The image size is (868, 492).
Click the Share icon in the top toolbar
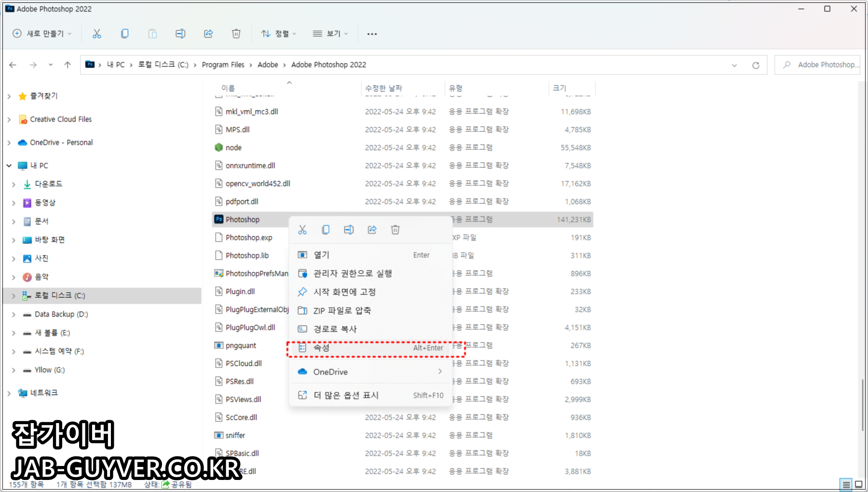[208, 34]
